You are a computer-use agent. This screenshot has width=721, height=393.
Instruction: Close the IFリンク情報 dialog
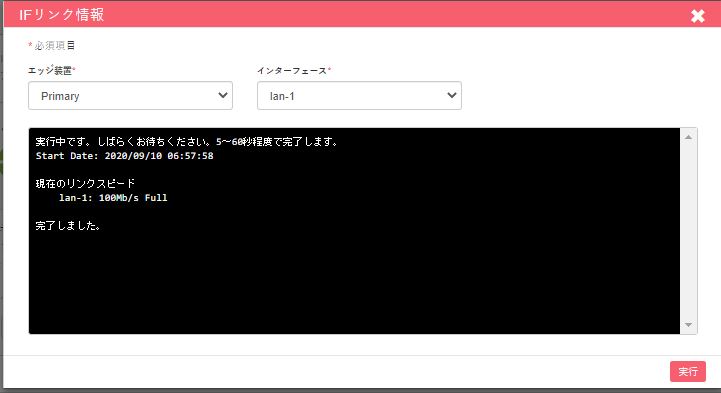point(698,16)
